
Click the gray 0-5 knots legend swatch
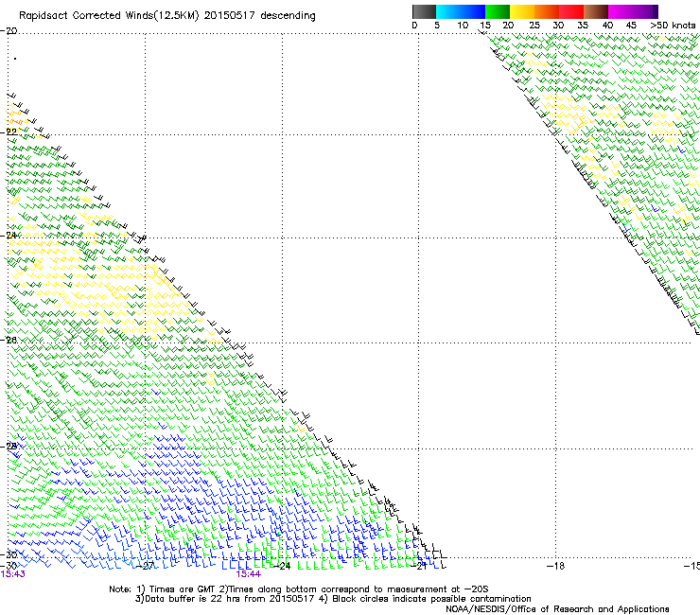tap(424, 11)
